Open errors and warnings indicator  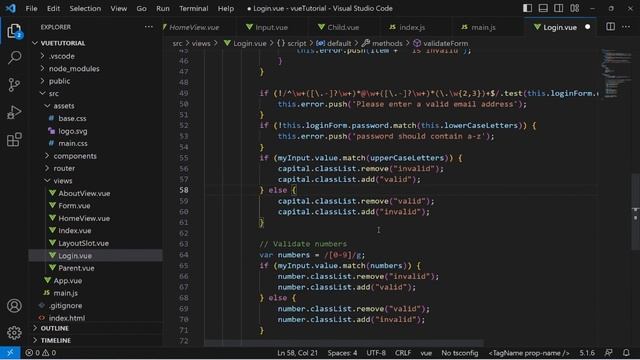pyautogui.click(x=40, y=353)
